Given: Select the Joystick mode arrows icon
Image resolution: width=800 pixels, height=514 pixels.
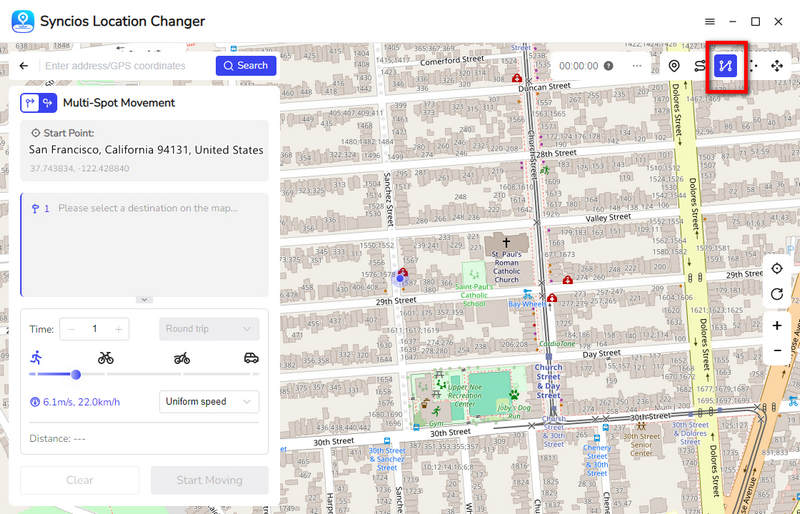Looking at the screenshot, I should (x=777, y=66).
